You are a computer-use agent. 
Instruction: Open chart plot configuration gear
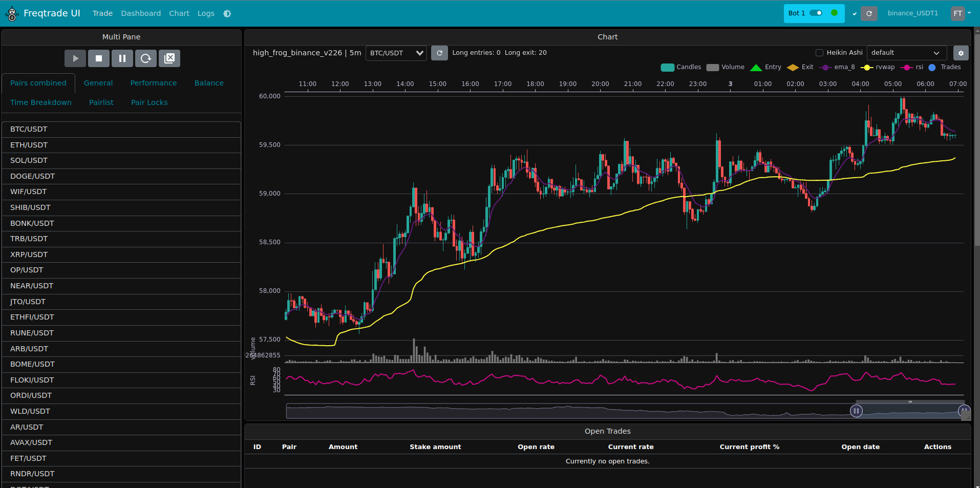click(x=961, y=53)
